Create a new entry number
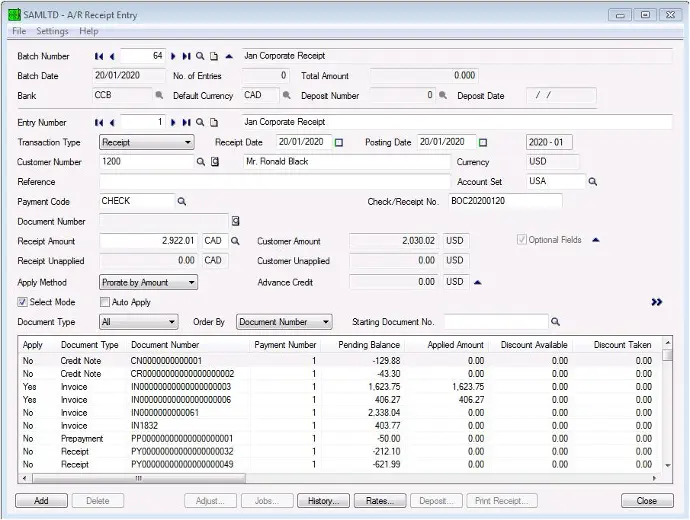690x520 pixels. pyautogui.click(x=214, y=123)
